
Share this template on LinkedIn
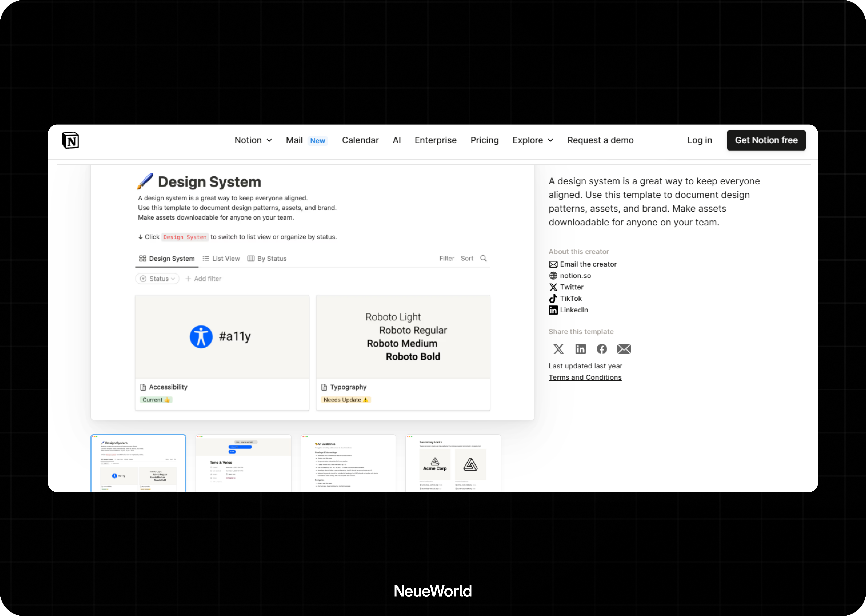(x=580, y=349)
